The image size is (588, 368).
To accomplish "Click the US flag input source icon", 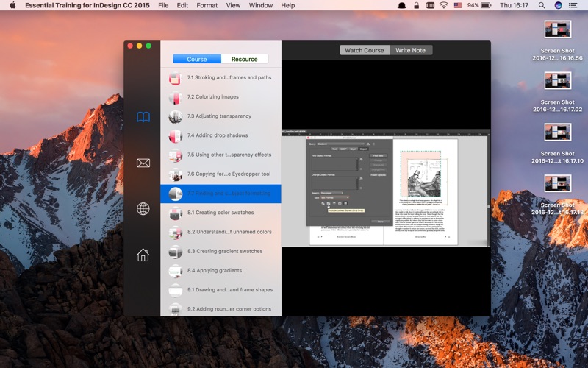I will click(457, 5).
